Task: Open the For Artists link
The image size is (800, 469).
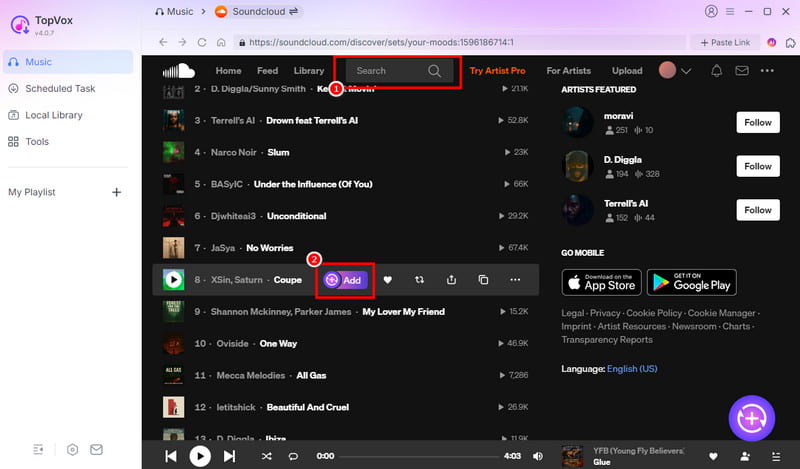Action: tap(568, 70)
